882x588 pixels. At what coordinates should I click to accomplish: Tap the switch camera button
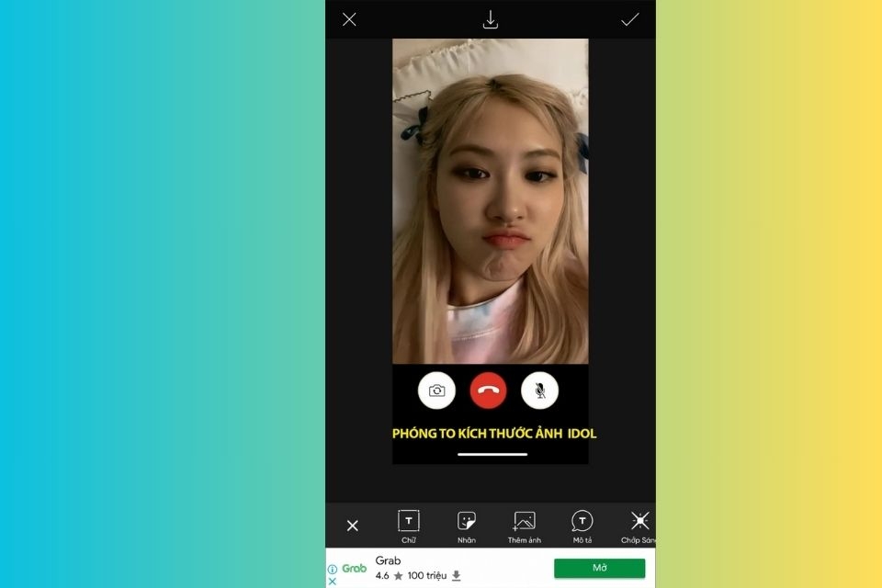pos(437,390)
